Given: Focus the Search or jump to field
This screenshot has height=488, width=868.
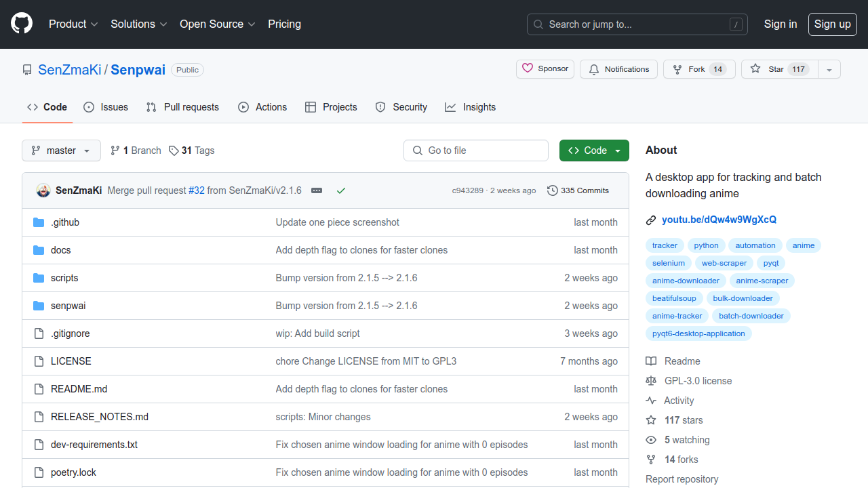Looking at the screenshot, I should coord(637,24).
